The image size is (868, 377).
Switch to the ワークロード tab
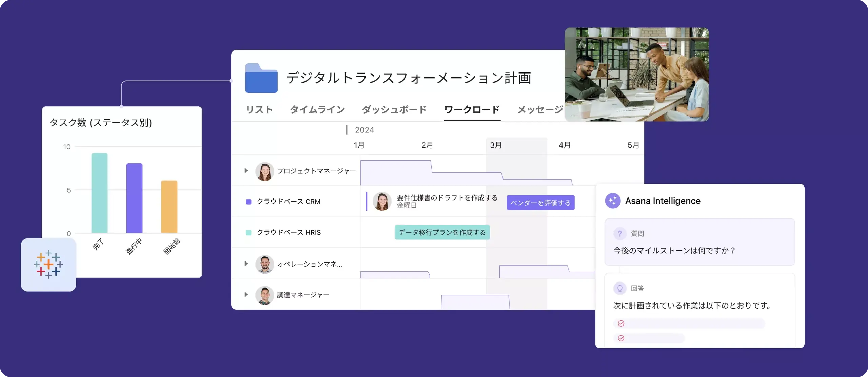(471, 109)
